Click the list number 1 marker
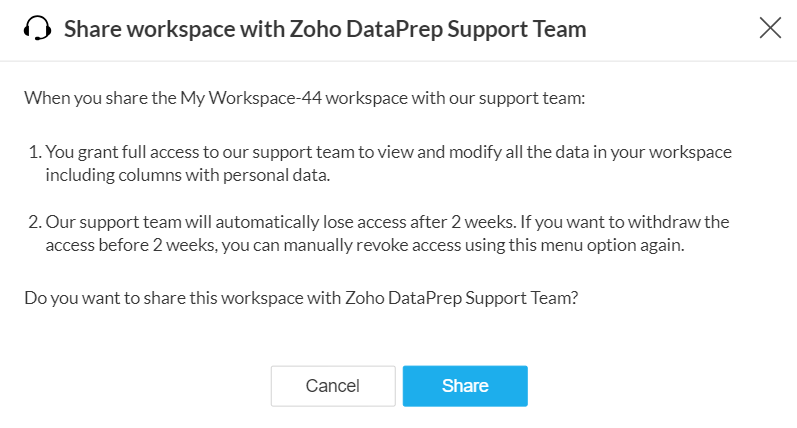The image size is (797, 428). point(32,154)
